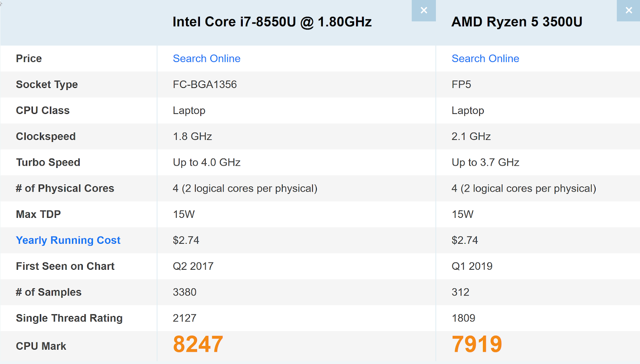Select the 8247 CPU Mark score
The image size is (640, 364).
click(x=198, y=344)
